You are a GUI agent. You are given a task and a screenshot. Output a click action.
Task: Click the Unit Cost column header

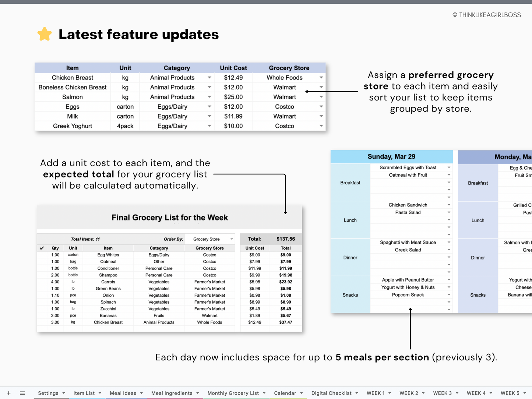click(233, 68)
